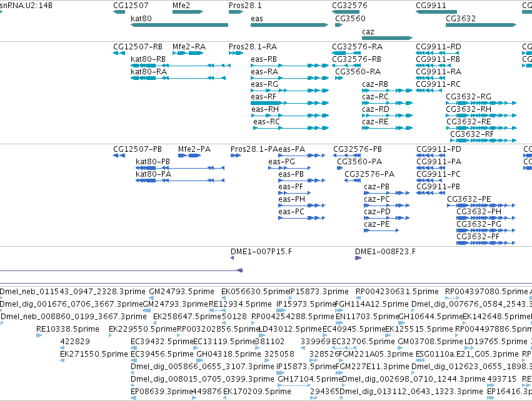Viewport: 532px width, 401px height.
Task: Select the Mfe2 gene label
Action: (x=181, y=6)
